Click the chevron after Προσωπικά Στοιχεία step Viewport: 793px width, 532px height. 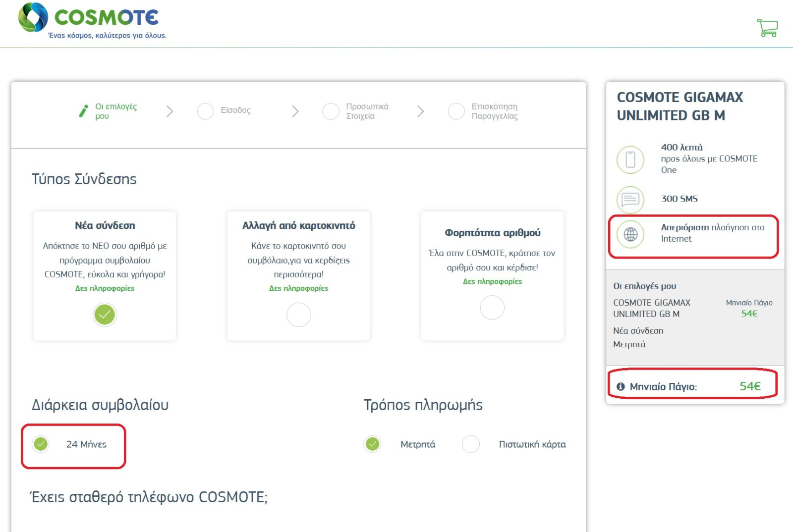[421, 111]
